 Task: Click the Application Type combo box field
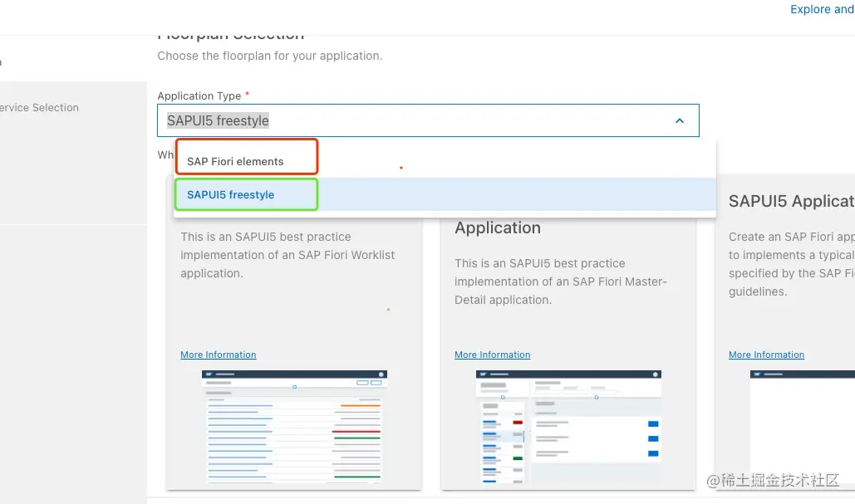(428, 120)
